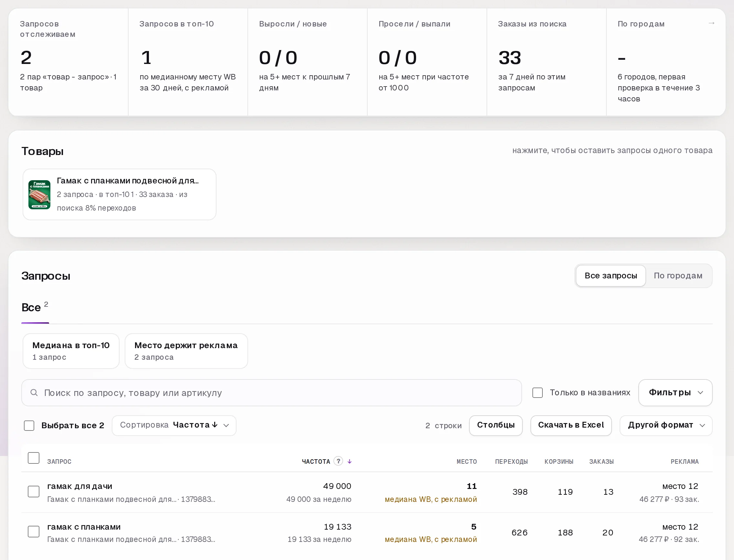
Task: Select the Все tab
Action: [35, 307]
